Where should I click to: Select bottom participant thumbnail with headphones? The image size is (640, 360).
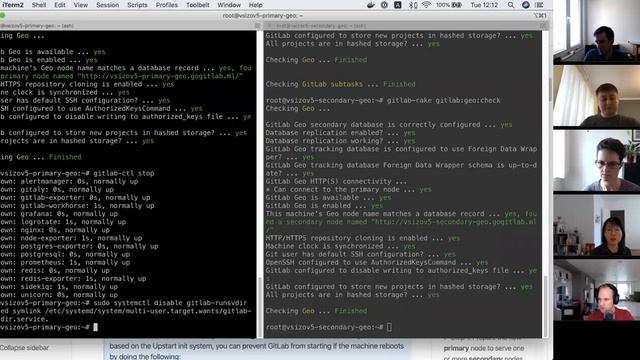(x=596, y=290)
